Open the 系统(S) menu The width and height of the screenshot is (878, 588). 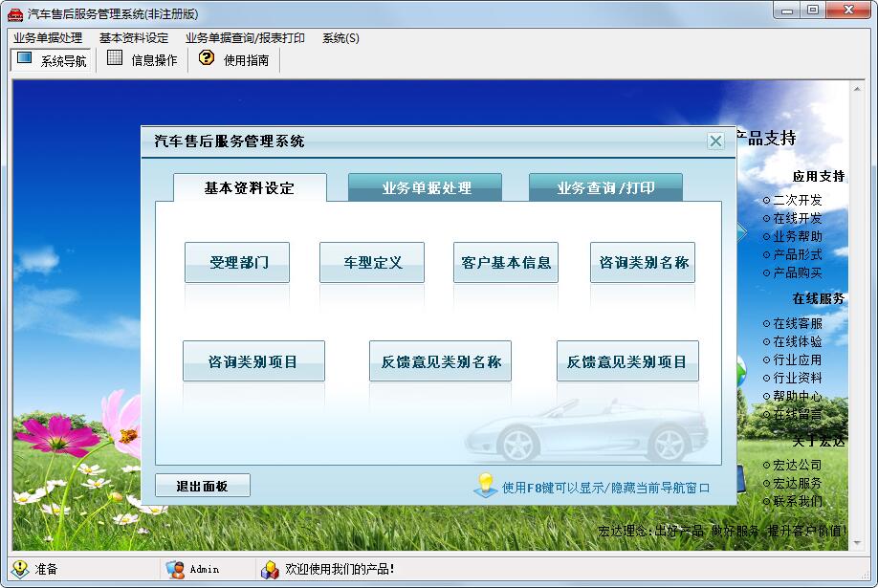(x=340, y=38)
